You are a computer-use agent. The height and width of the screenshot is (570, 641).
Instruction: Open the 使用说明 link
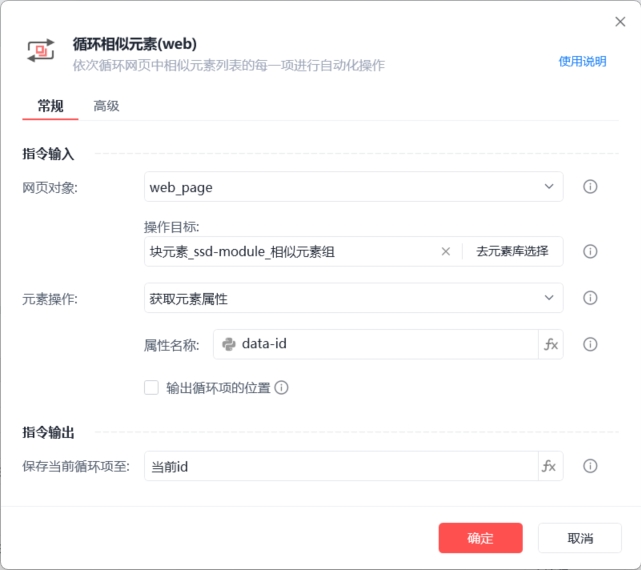click(x=582, y=61)
